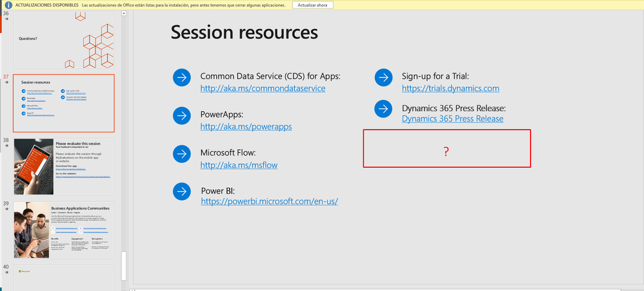The width and height of the screenshot is (644, 291).
Task: Click arrow icon beside Power BI
Action: point(182,192)
